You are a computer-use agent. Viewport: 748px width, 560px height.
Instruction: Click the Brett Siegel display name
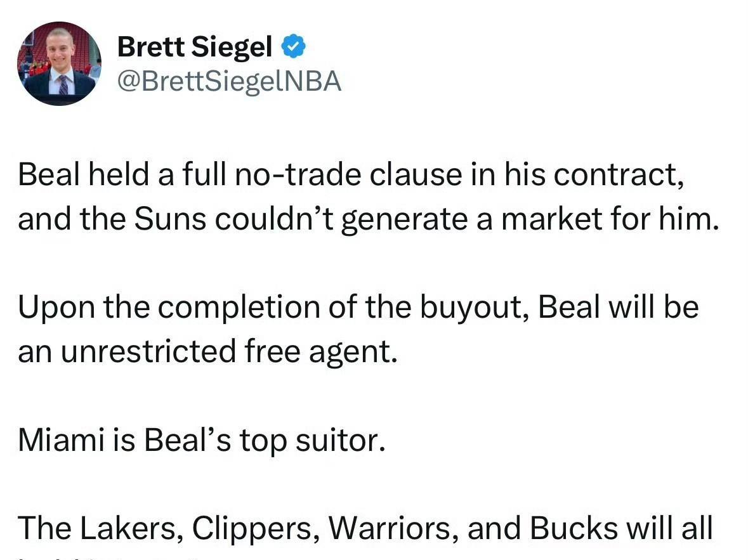coord(195,47)
